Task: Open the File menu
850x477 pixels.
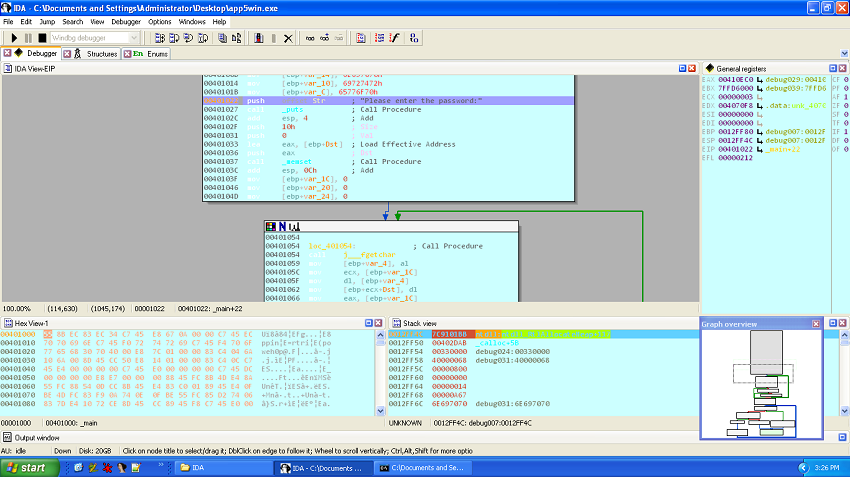Action: (8, 22)
